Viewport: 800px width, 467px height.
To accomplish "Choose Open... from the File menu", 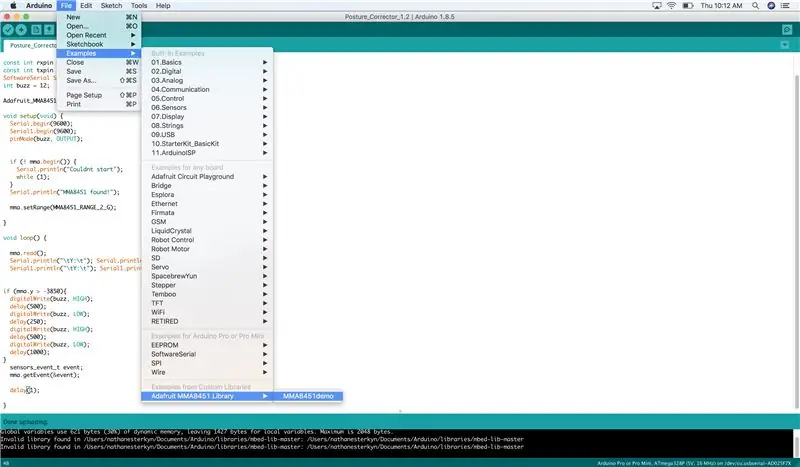I will (99, 26).
